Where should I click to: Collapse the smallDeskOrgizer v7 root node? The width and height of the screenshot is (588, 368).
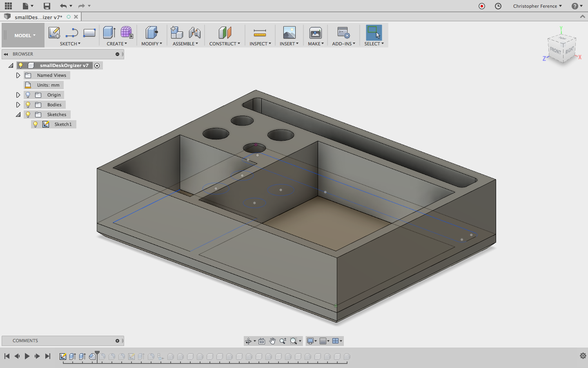click(x=11, y=65)
